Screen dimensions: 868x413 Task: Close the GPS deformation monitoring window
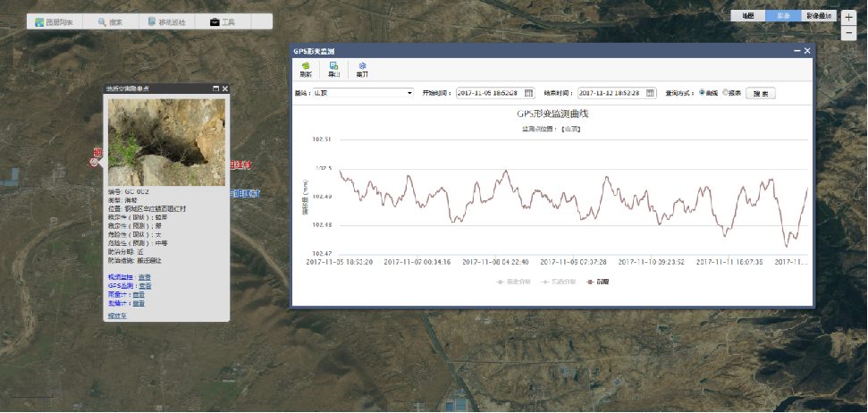pyautogui.click(x=807, y=51)
